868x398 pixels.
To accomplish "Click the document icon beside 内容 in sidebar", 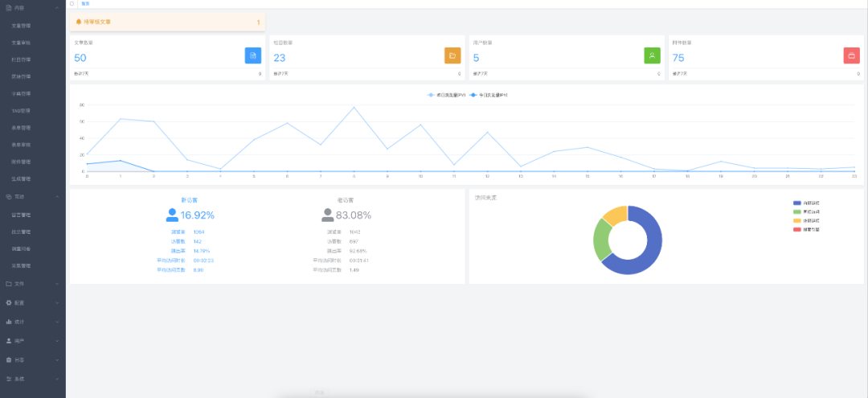I will click(8, 8).
